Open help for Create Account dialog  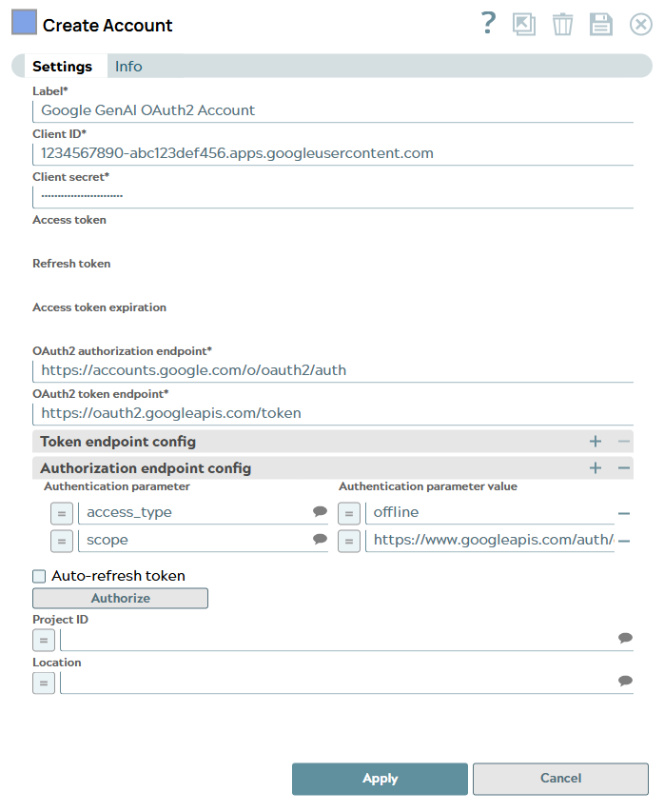click(x=488, y=24)
